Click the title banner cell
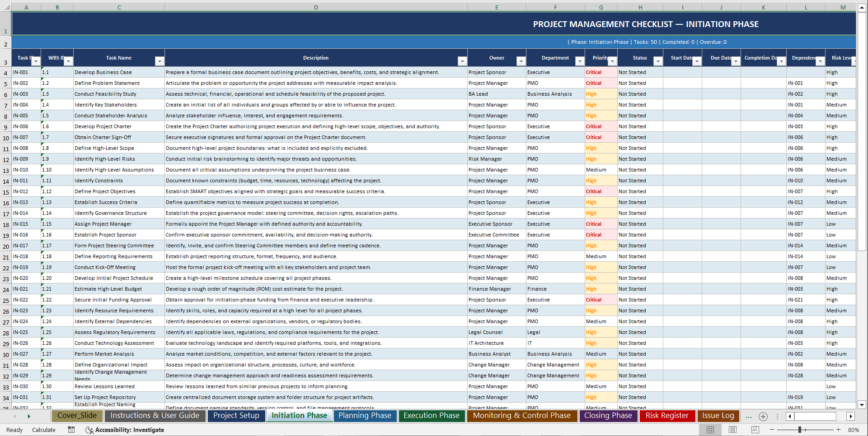This screenshot has height=436, width=868. [x=433, y=24]
